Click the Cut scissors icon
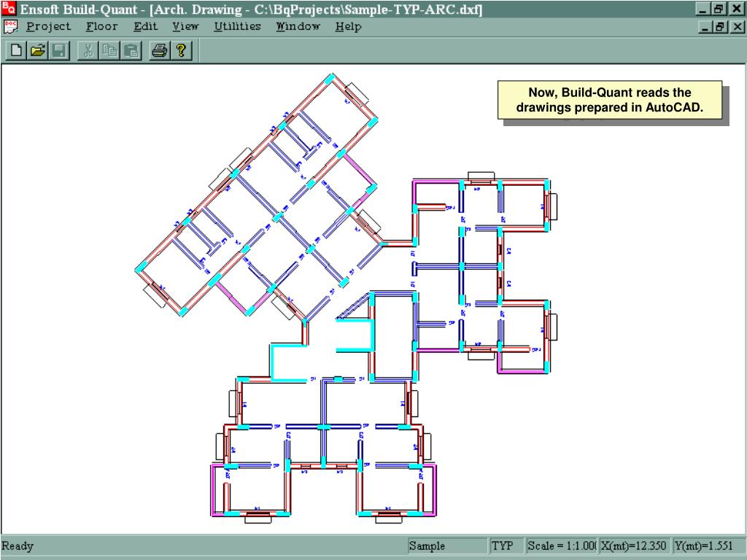 coord(88,50)
